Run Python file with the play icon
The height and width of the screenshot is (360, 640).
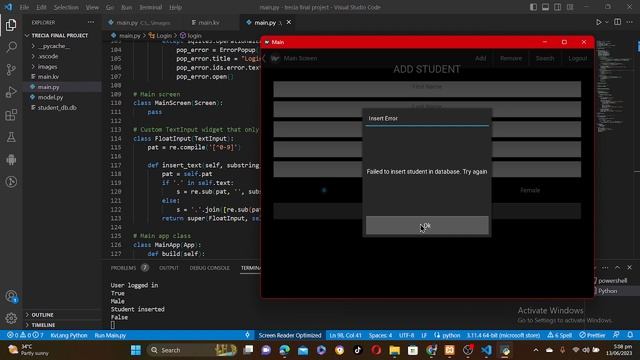tap(598, 22)
